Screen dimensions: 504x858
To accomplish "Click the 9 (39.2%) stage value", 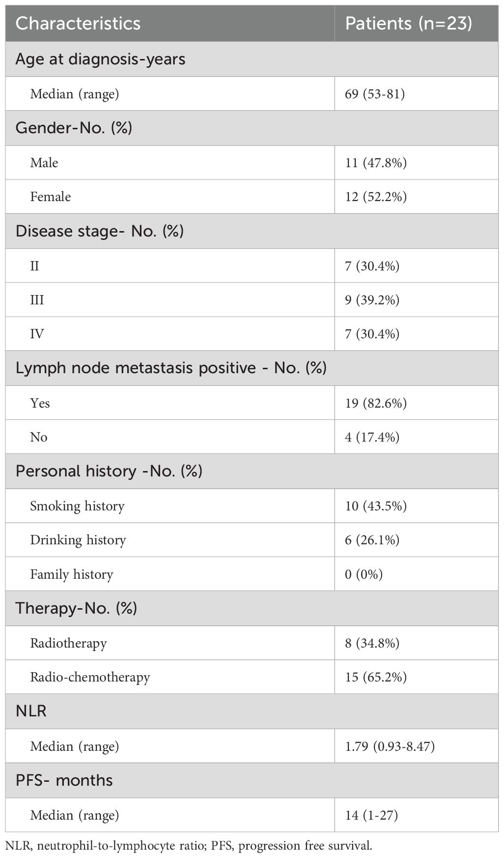I will coord(372,299).
